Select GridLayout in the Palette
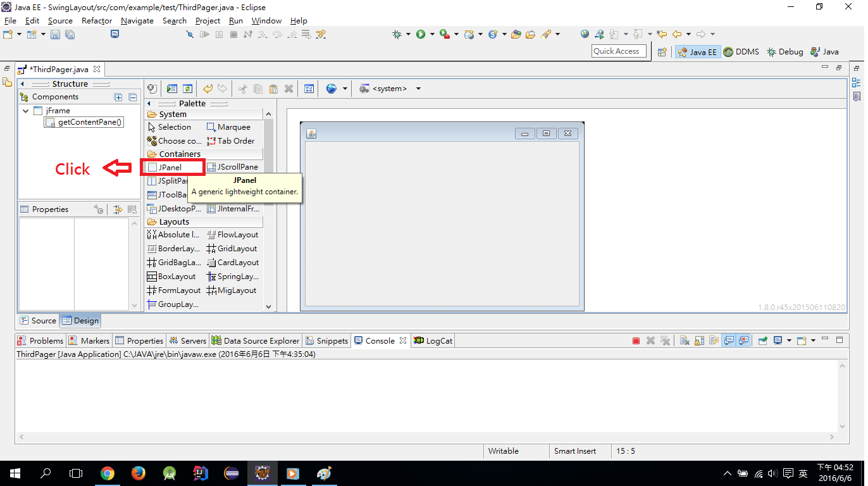Screen dimensions: 868x486 [x=232, y=249]
